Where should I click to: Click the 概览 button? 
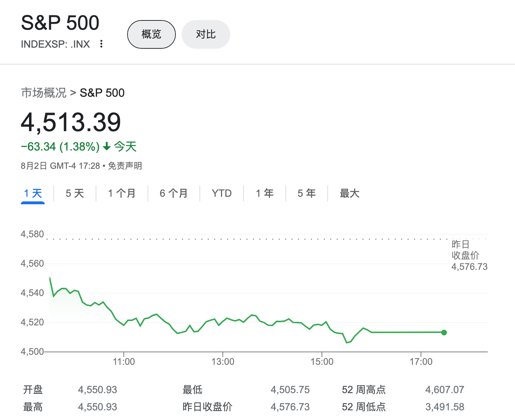151,34
